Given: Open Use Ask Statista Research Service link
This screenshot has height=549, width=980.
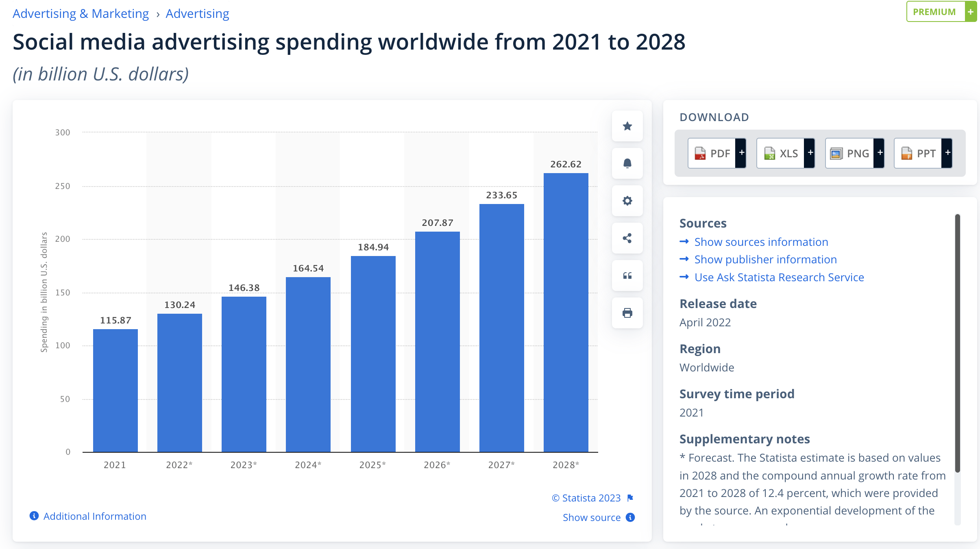Looking at the screenshot, I should pos(779,277).
